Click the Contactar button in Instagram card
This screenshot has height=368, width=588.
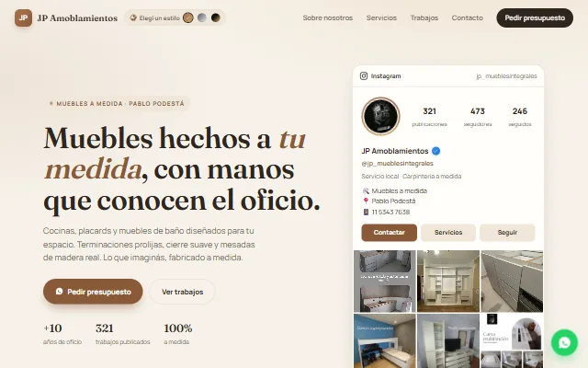tap(389, 233)
